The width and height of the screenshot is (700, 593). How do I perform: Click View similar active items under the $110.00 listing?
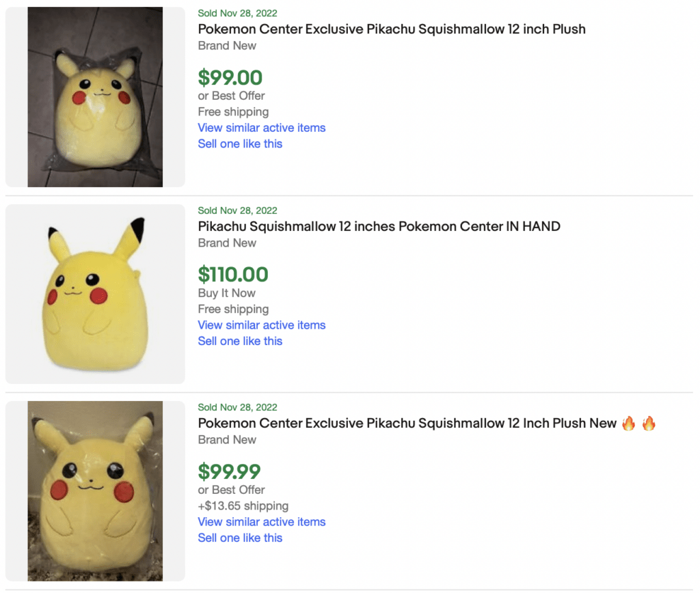[261, 325]
